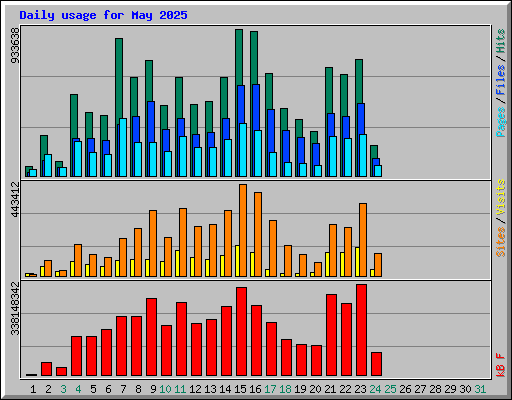Click the "Visits" legend label
Image resolution: width=512 pixels, height=400 pixels.
click(500, 197)
